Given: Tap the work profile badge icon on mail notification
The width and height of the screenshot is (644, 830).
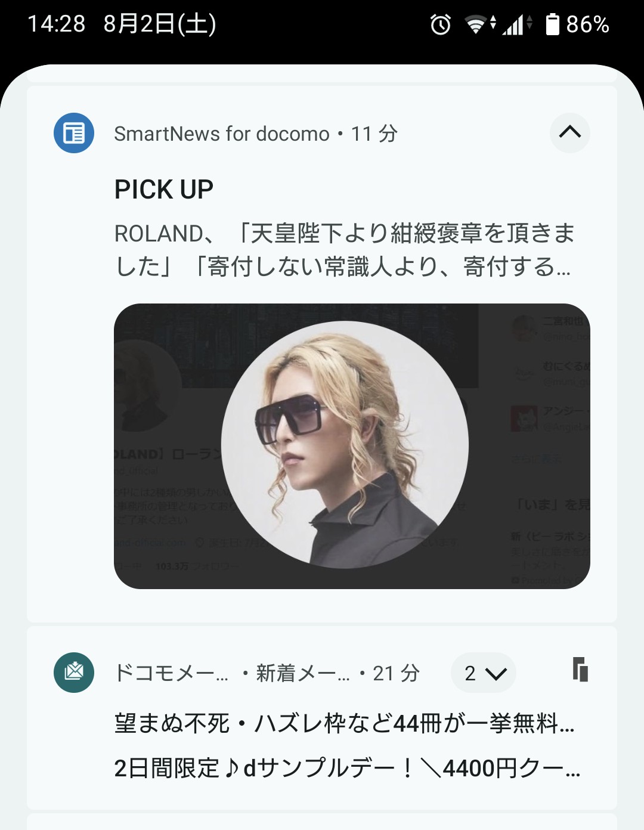Looking at the screenshot, I should point(580,670).
